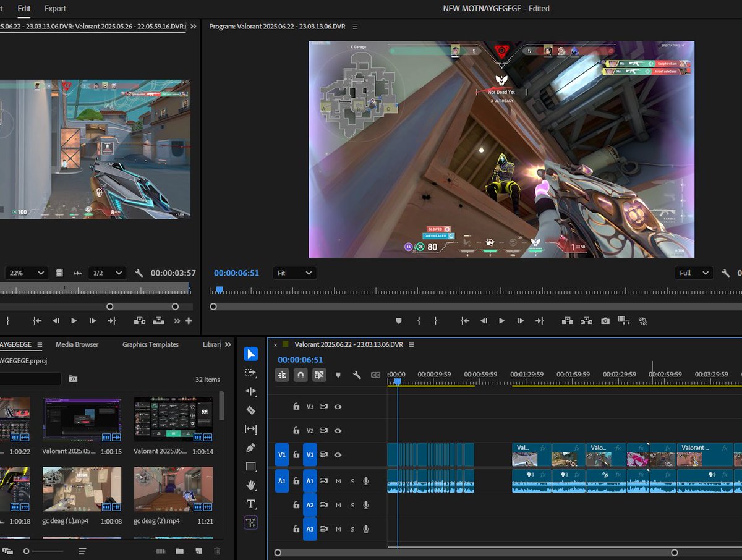Select the Track Select Forward tool
The image size is (742, 560).
(x=250, y=373)
